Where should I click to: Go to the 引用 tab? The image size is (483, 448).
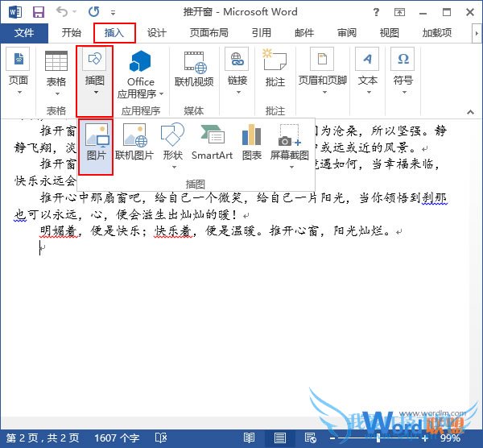[261, 33]
